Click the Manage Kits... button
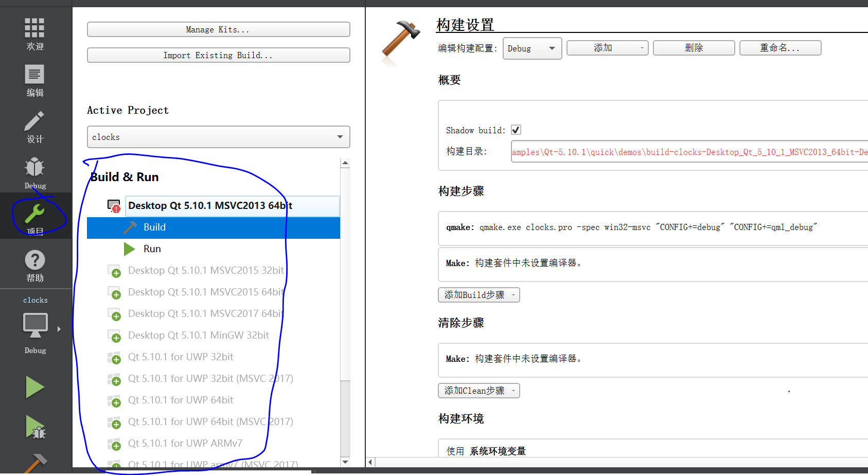The image size is (868, 475). click(219, 29)
